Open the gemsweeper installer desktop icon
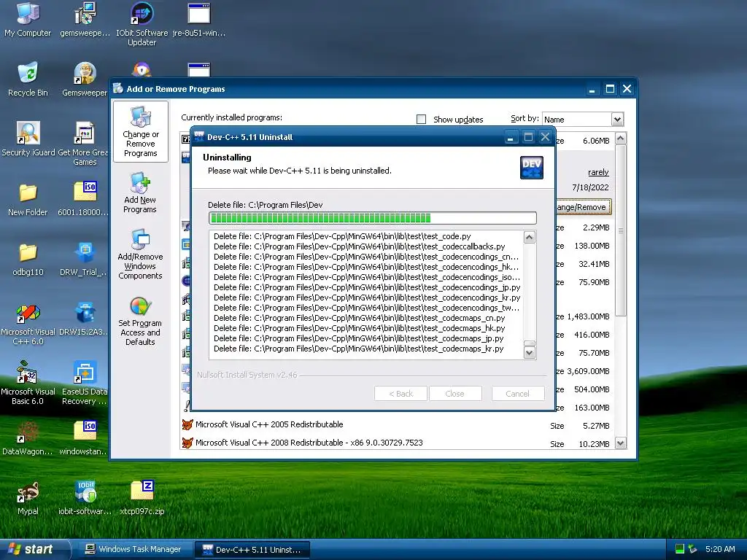747x560 pixels. coord(85,20)
